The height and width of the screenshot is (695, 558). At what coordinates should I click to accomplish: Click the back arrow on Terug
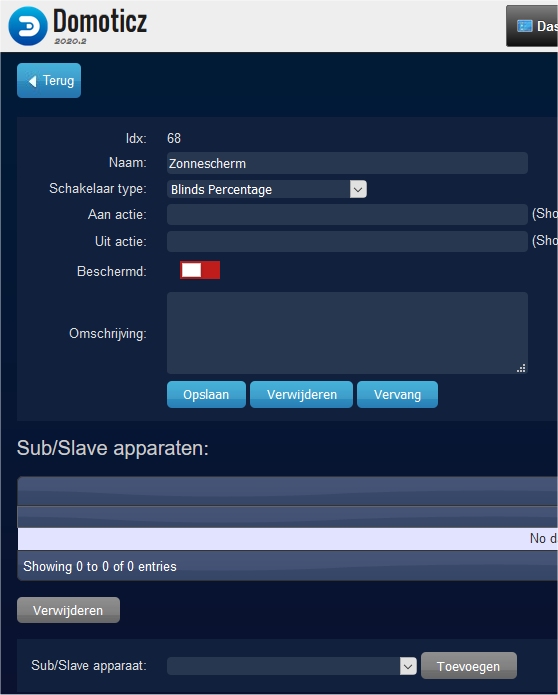(x=32, y=81)
